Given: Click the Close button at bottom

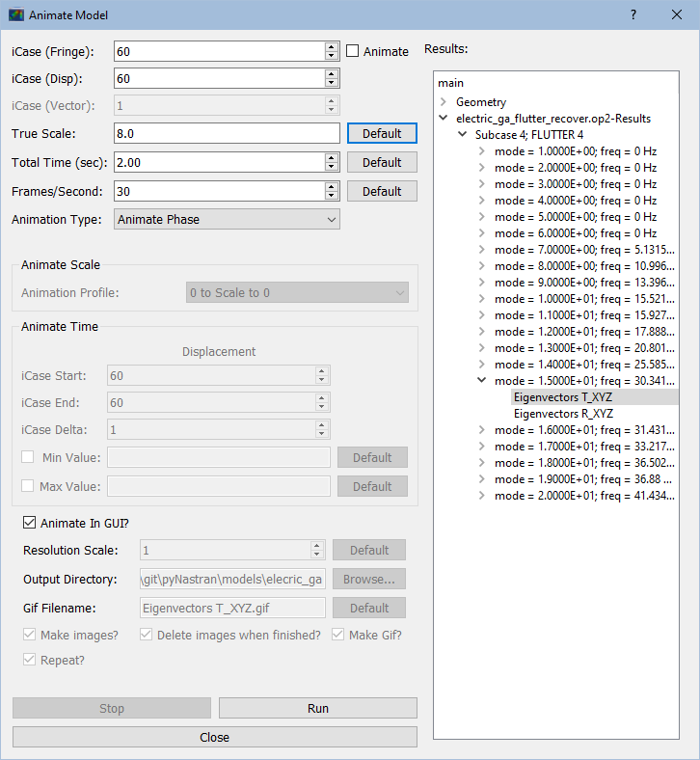Looking at the screenshot, I should pos(214,737).
